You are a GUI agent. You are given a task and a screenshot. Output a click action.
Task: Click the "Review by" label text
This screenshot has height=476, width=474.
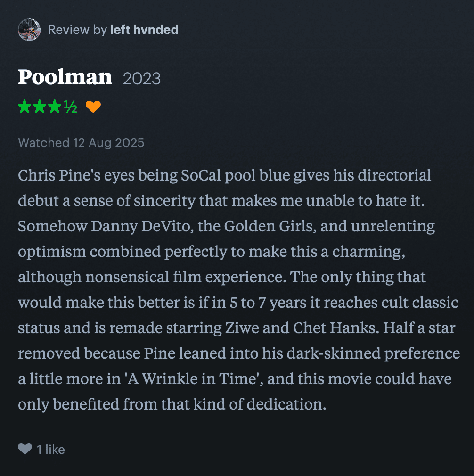click(x=77, y=30)
